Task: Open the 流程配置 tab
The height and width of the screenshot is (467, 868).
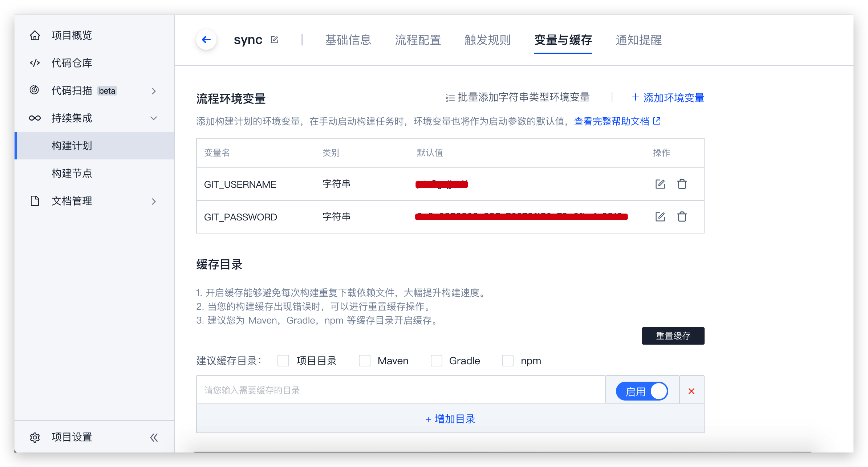Action: 418,40
